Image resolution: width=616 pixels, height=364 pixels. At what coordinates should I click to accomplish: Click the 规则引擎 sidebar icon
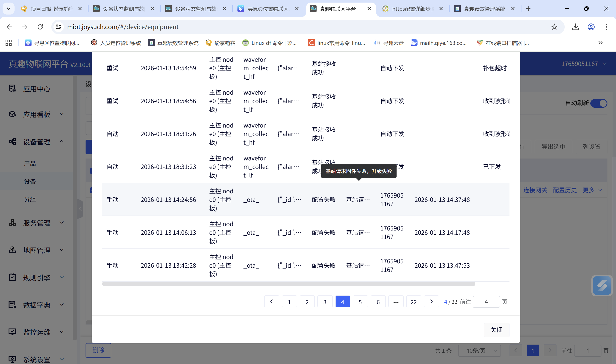pyautogui.click(x=12, y=277)
